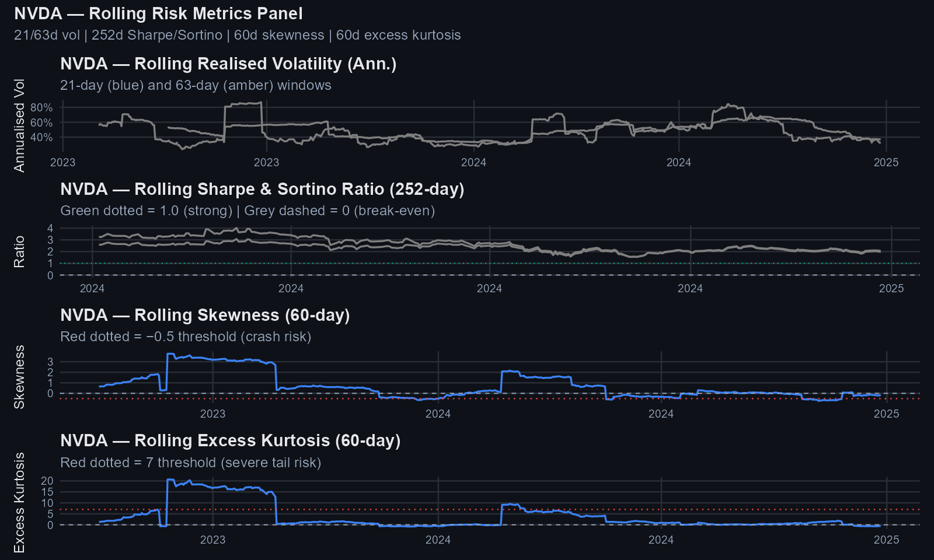Click the "0" tick on the Skewness axis
This screenshot has height=560, width=934.
pyautogui.click(x=50, y=393)
